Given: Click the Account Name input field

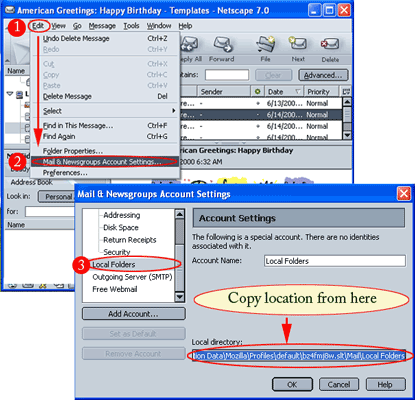Looking at the screenshot, I should click(x=335, y=261).
